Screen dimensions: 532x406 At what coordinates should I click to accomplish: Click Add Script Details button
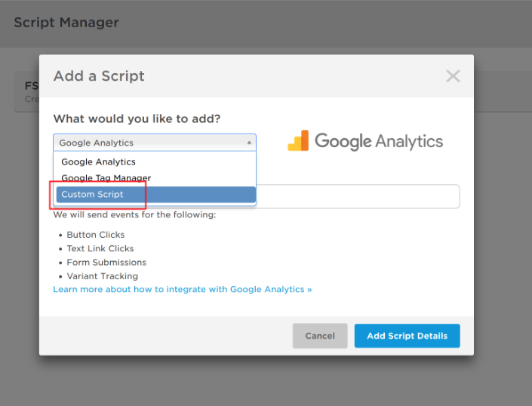coord(407,336)
